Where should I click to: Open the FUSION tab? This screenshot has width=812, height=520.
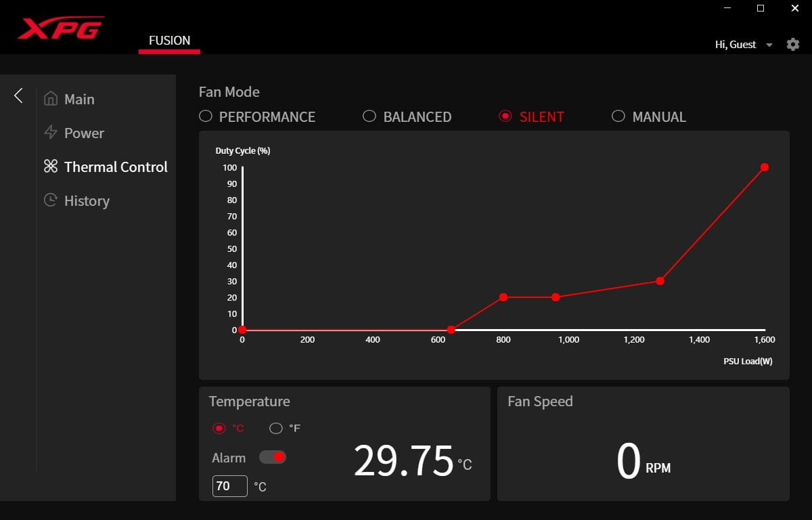169,41
